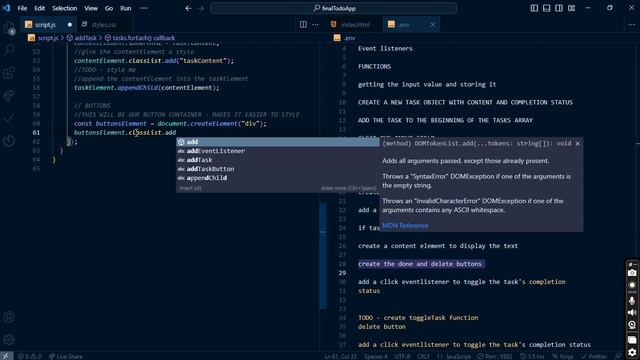Split the left editor group
Image resolution: width=640 pixels, height=360 pixels.
coord(303,24)
